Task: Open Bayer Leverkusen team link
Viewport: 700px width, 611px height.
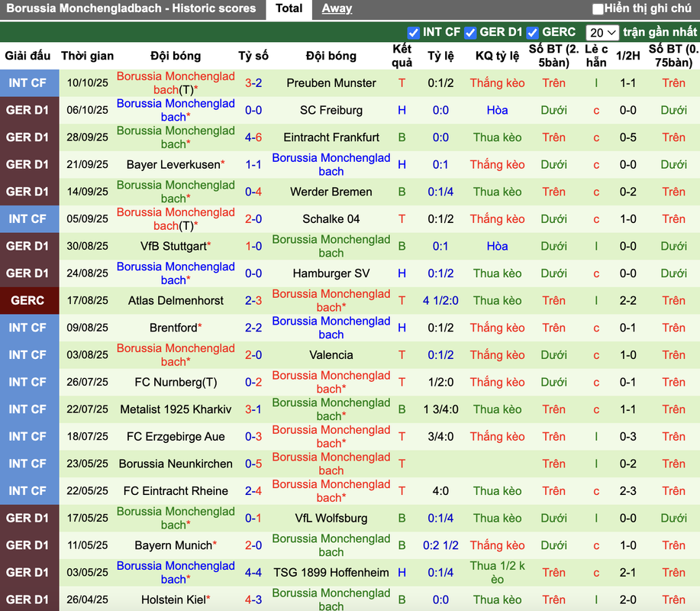Action: pyautogui.click(x=173, y=165)
